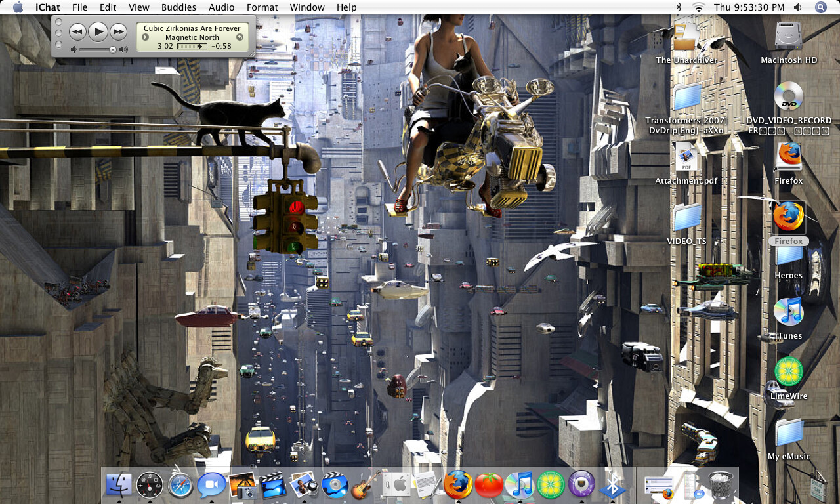The width and height of the screenshot is (840, 504).
Task: Open the Buddies menu
Action: (x=178, y=7)
